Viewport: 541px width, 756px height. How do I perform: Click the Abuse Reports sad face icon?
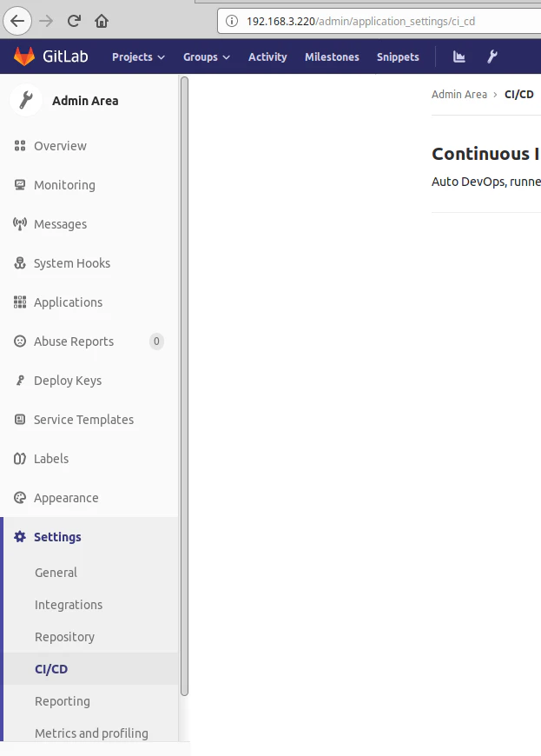click(20, 341)
